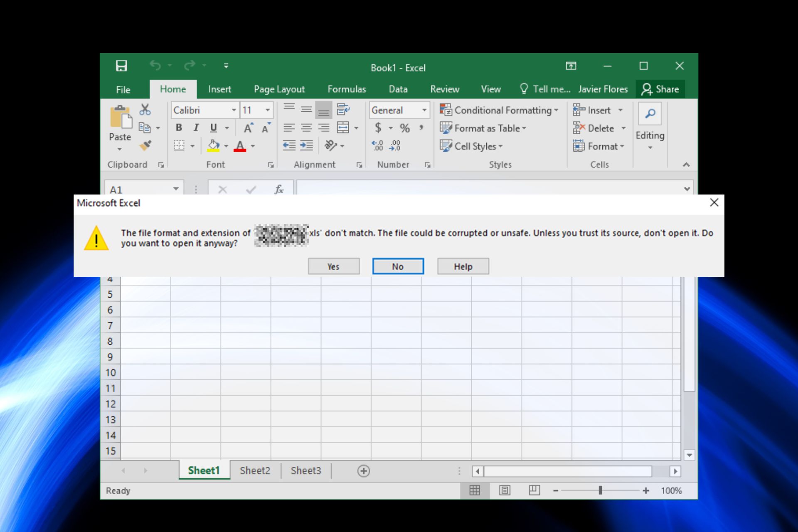Click the Save icon in title bar
This screenshot has width=798, height=532.
point(121,66)
